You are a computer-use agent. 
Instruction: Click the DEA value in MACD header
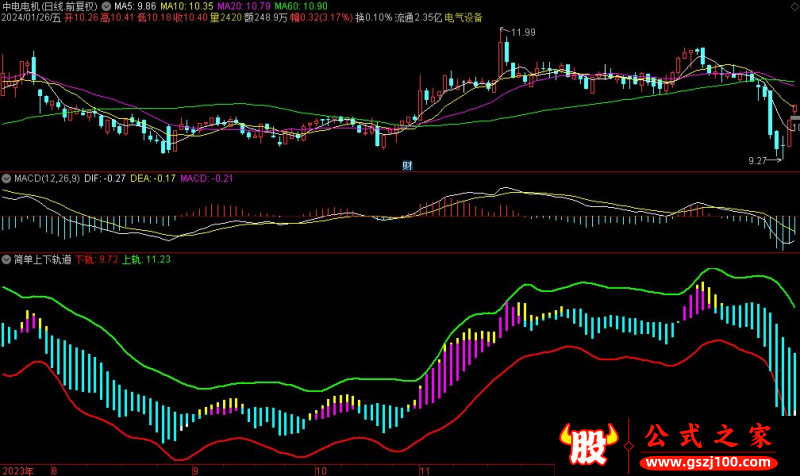155,179
